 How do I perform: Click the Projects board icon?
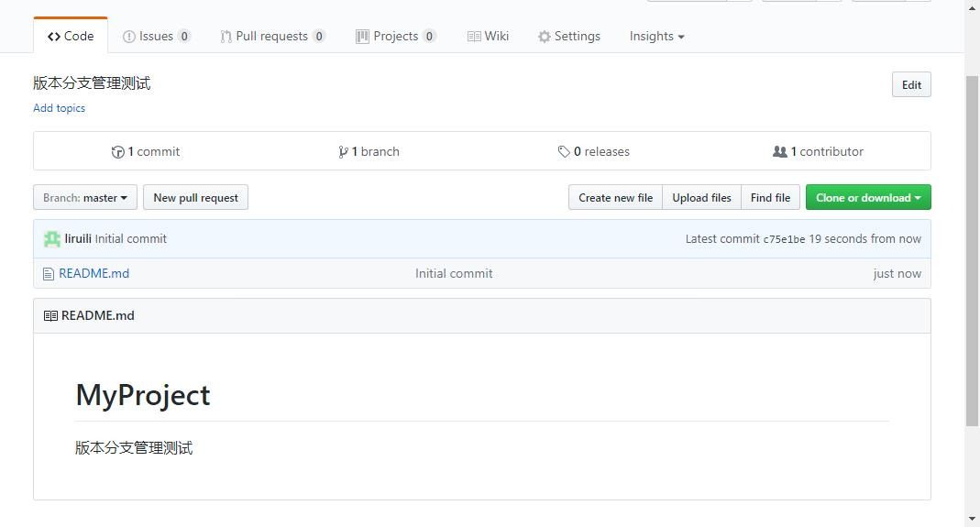tap(362, 37)
